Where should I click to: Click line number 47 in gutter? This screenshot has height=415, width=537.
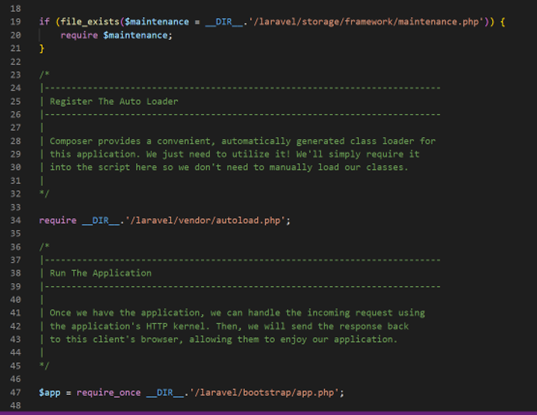[15, 392]
